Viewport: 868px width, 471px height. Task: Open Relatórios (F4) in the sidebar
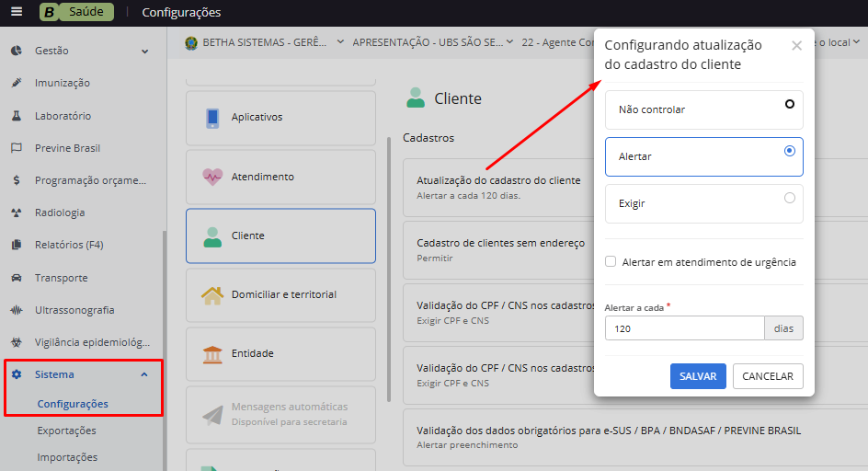(x=69, y=245)
